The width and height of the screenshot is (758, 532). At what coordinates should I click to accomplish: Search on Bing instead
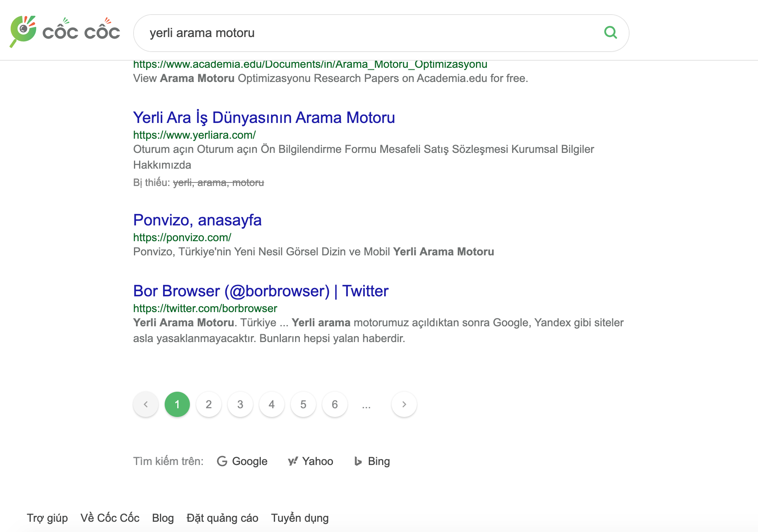[372, 461]
